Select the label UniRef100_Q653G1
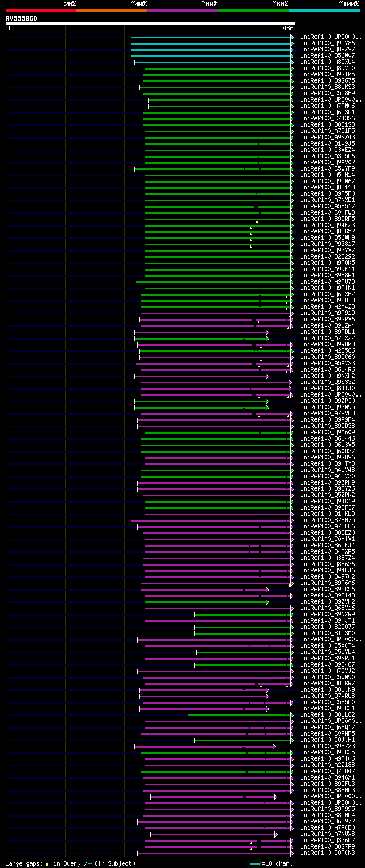 [x=327, y=112]
